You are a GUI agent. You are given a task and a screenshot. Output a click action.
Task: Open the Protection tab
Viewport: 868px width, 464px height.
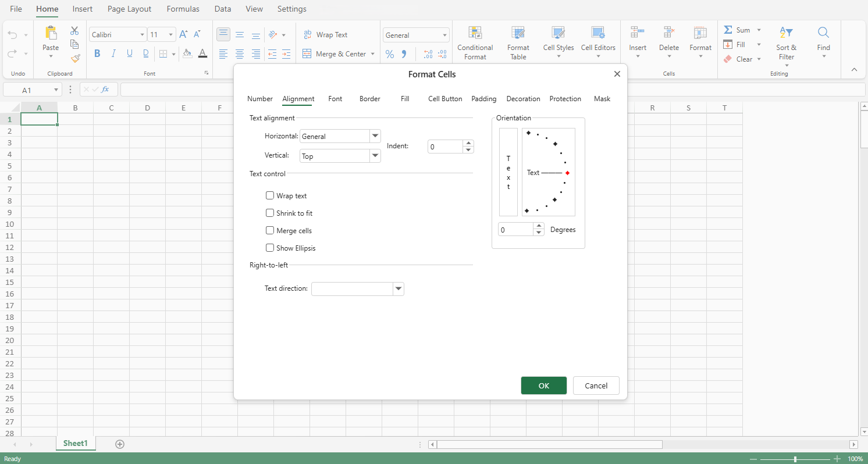(x=565, y=99)
